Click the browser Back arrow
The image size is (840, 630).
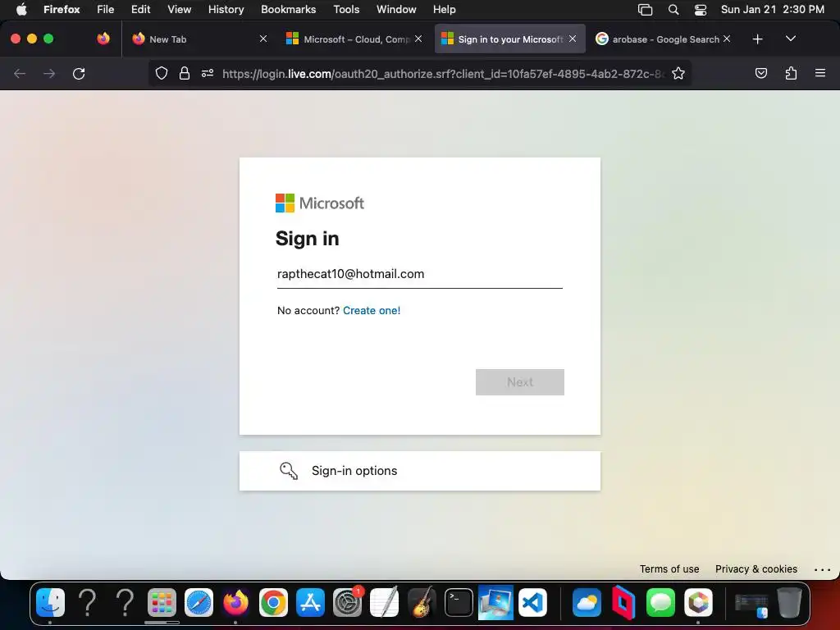(x=20, y=73)
